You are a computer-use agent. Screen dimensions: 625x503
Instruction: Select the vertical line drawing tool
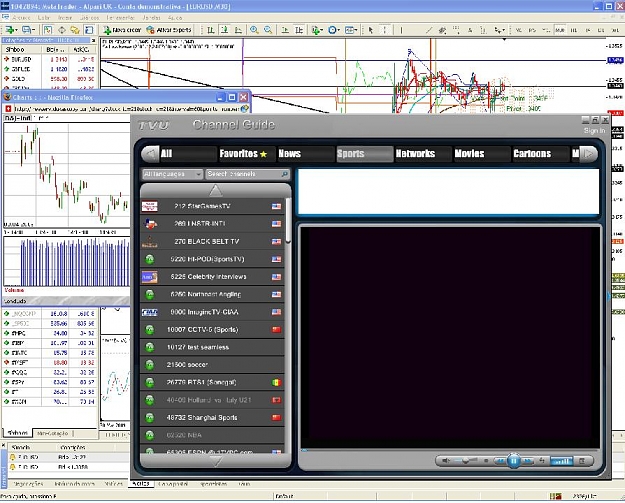[x=401, y=30]
